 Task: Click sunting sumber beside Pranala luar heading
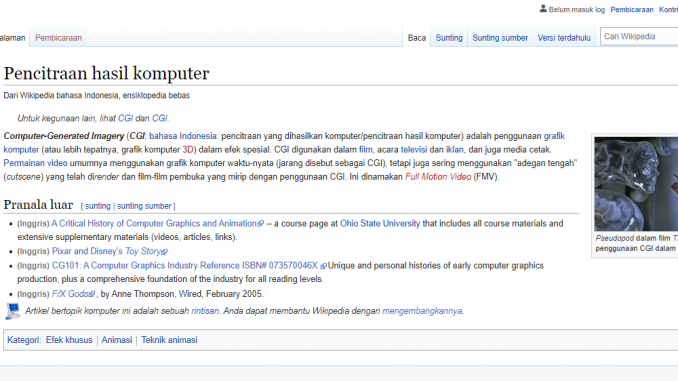[144, 206]
